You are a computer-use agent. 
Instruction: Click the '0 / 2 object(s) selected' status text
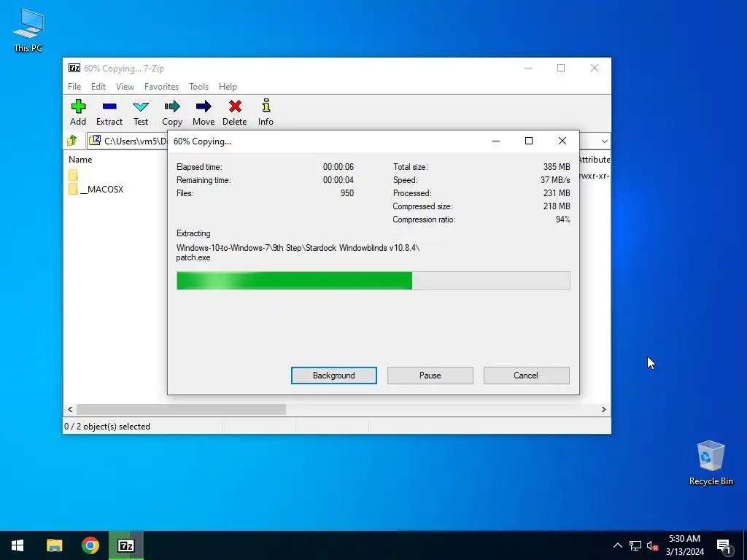(x=107, y=427)
